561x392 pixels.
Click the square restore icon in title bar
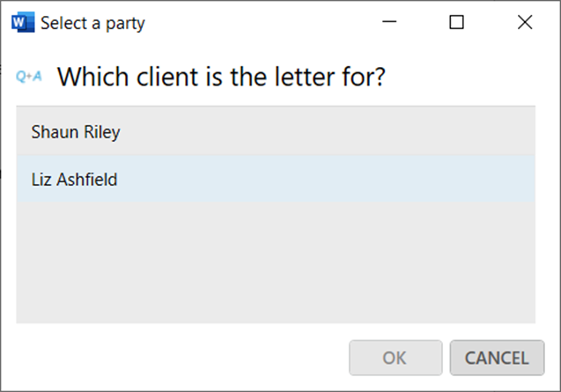456,22
